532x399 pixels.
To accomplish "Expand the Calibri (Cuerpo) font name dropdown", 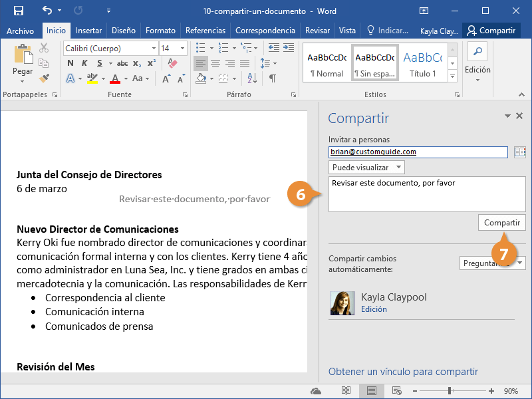I will tap(154, 48).
